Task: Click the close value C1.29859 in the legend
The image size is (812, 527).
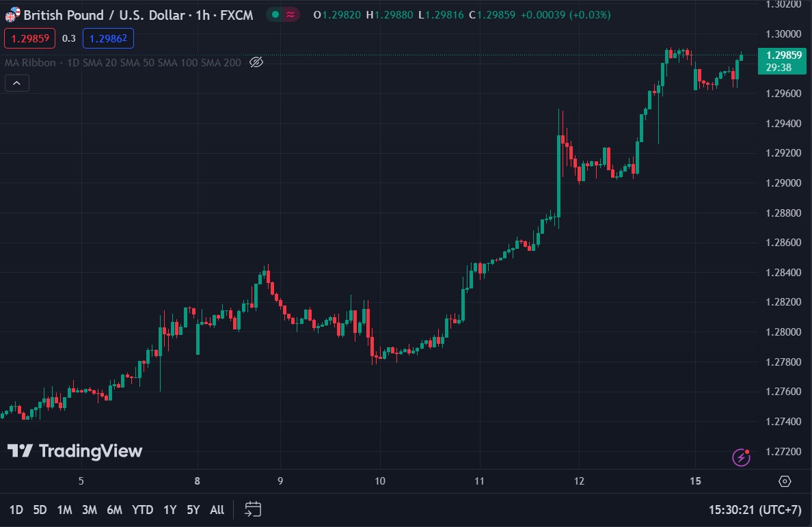Action: pos(492,15)
